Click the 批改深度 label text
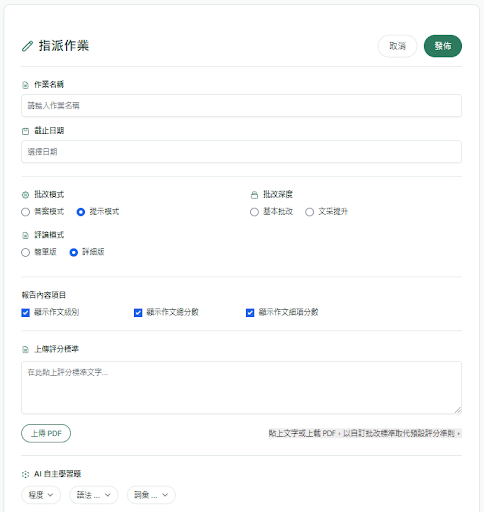Screen dimensions: 484x512 pyautogui.click(x=278, y=194)
